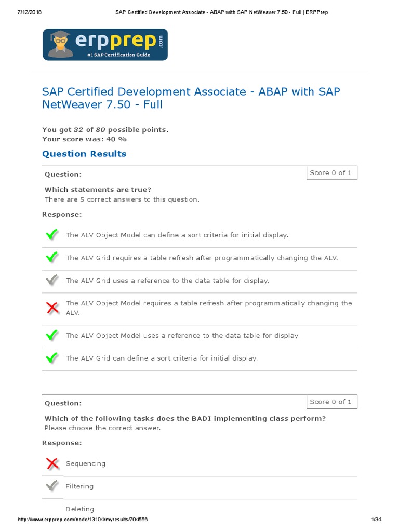Click red X icon next to Sequencing
Screen dimensions: 399x532
[x=52, y=463]
